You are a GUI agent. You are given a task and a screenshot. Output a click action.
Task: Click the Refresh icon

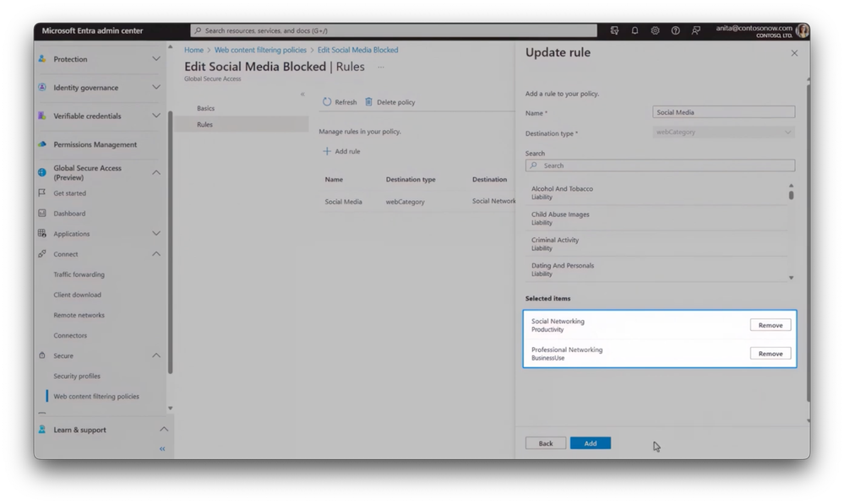(x=327, y=101)
